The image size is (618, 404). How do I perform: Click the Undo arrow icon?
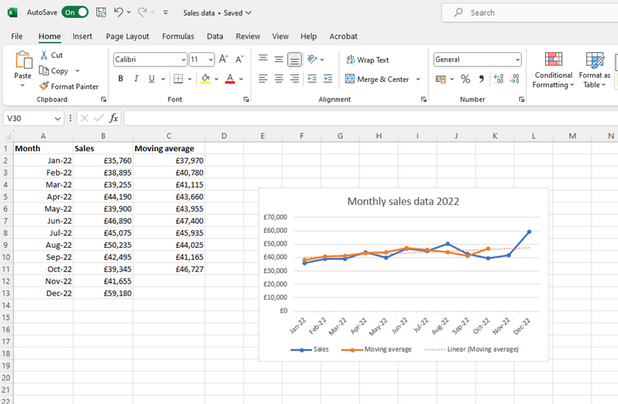click(x=119, y=12)
